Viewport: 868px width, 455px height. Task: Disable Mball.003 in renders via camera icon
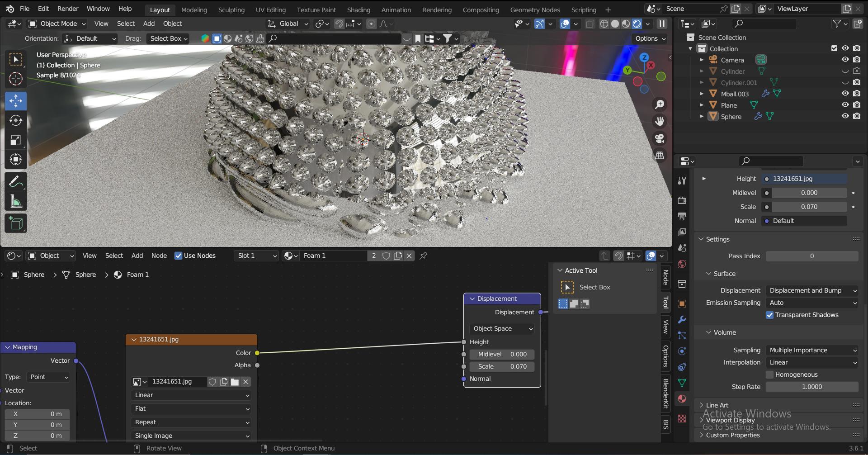click(x=857, y=94)
